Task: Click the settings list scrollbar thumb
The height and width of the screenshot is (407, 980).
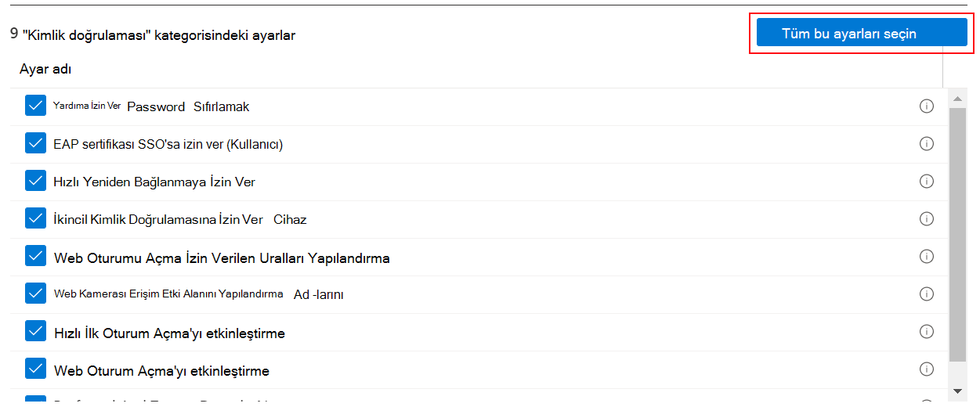Action: (957, 235)
